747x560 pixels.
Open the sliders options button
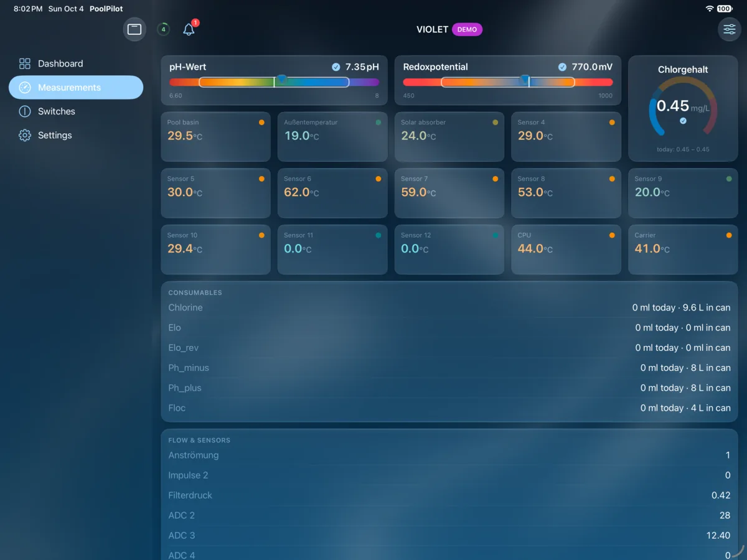(730, 29)
